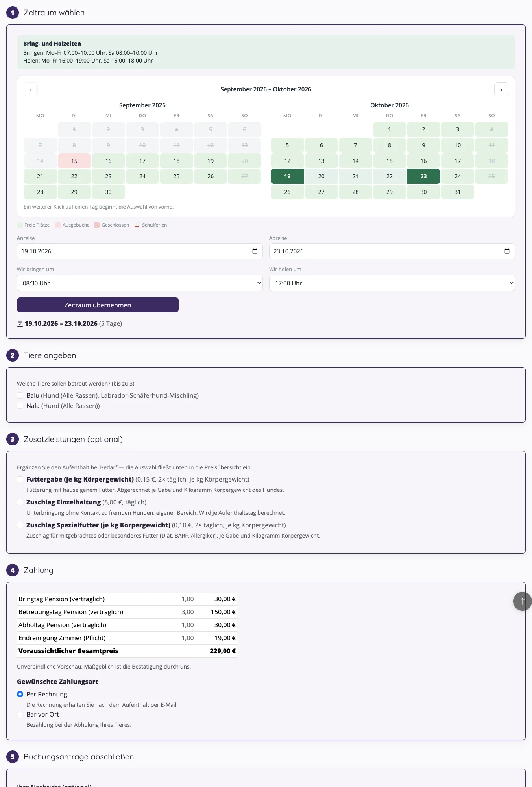The height and width of the screenshot is (787, 532).
Task: Pick October 6 in the calendar
Action: pyautogui.click(x=321, y=145)
